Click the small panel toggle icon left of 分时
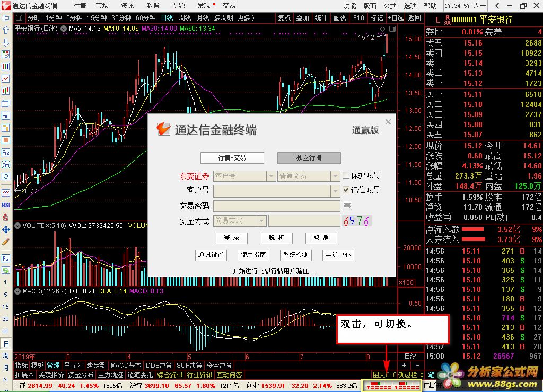This screenshot has height=392, width=543. tap(19, 17)
